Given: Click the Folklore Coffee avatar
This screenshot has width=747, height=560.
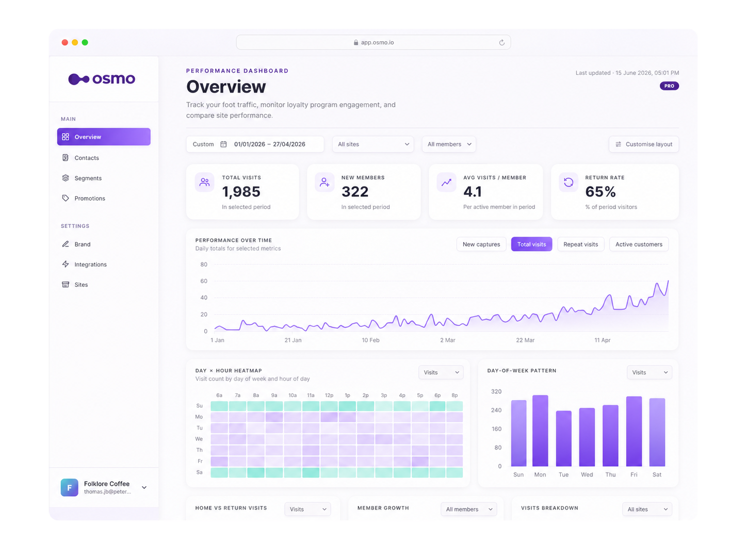Looking at the screenshot, I should pyautogui.click(x=70, y=487).
